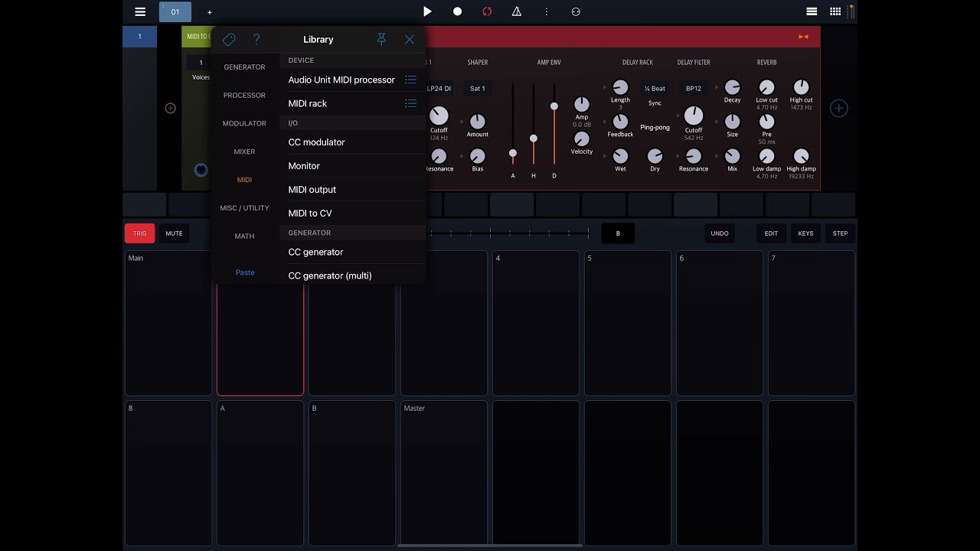The image size is (980, 551).
Task: Toggle delay Sync
Action: (655, 103)
